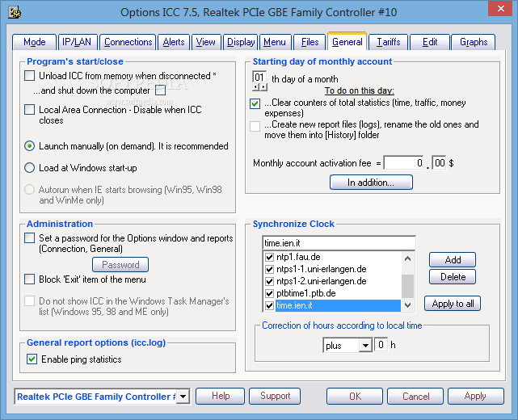Viewport: 518px width, 420px height.
Task: Switch to the IP/LAN tab
Action: [77, 42]
